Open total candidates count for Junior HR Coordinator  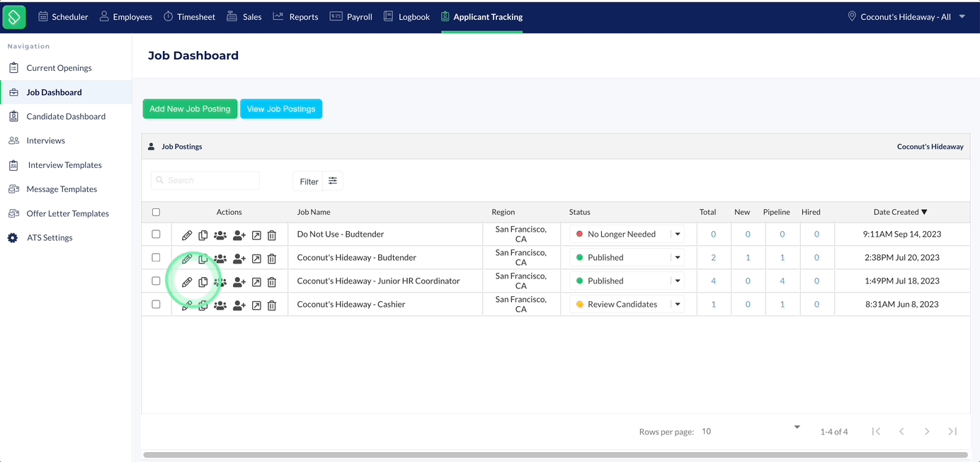[713, 281]
